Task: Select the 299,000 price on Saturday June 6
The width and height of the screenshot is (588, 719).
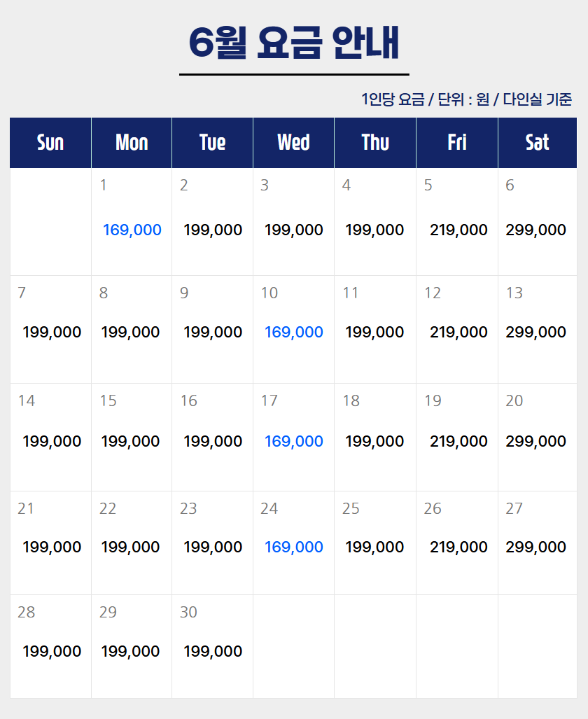Action: pyautogui.click(x=535, y=230)
